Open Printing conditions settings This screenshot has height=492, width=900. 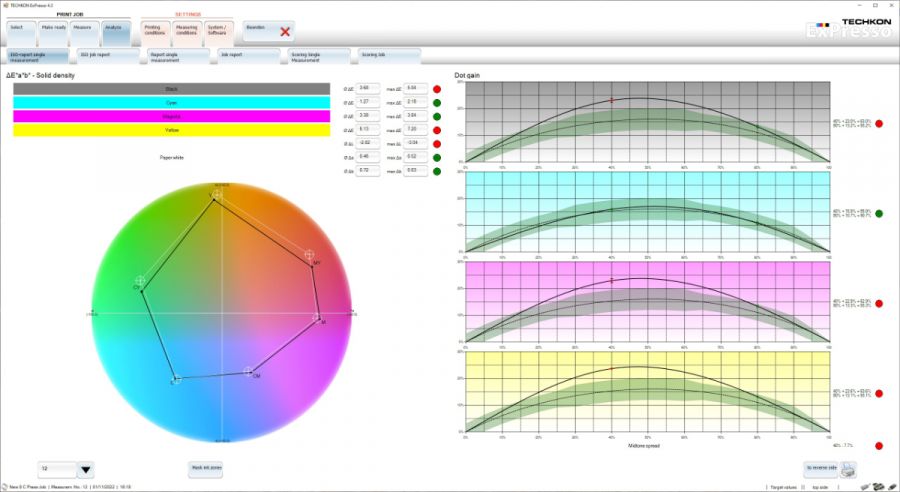pos(153,32)
